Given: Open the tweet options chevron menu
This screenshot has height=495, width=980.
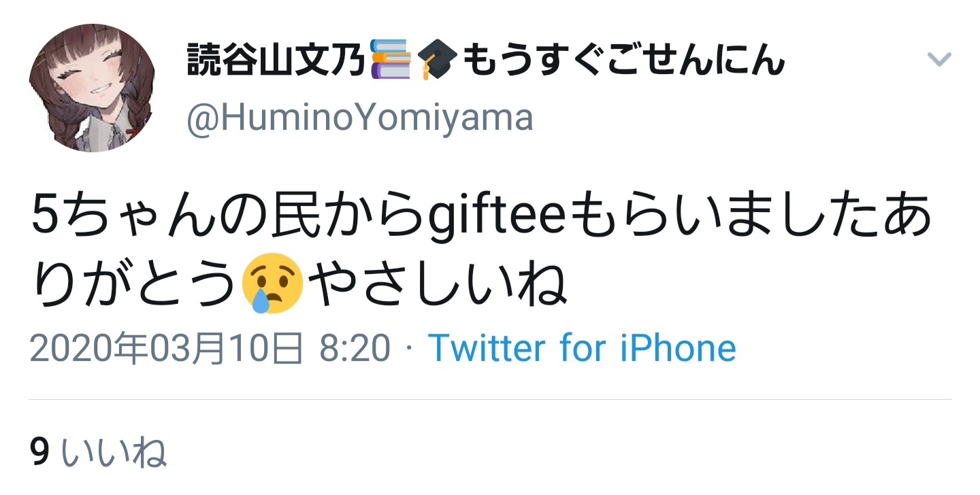Looking at the screenshot, I should [939, 61].
